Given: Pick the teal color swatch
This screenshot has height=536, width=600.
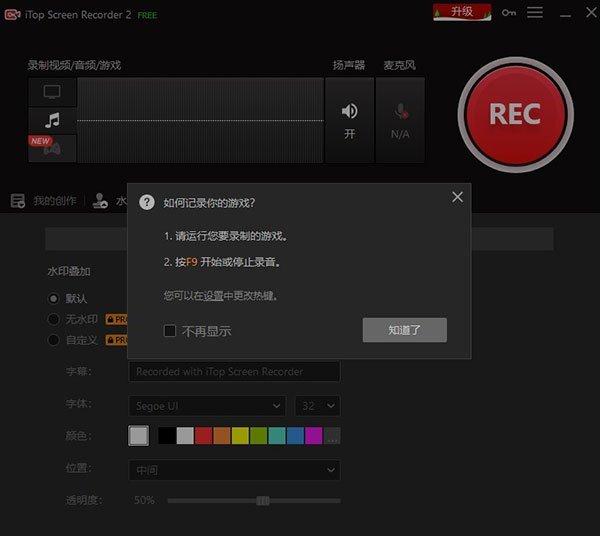Looking at the screenshot, I should pos(277,436).
